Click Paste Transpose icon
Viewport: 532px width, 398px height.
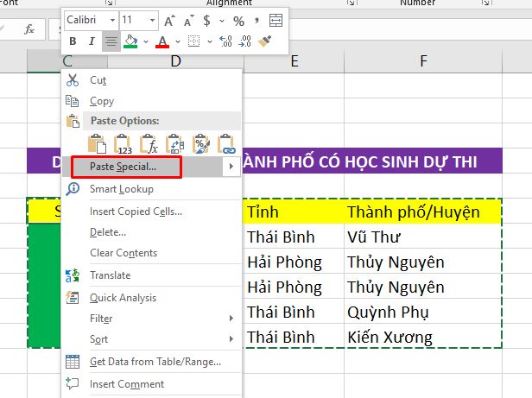coord(175,144)
